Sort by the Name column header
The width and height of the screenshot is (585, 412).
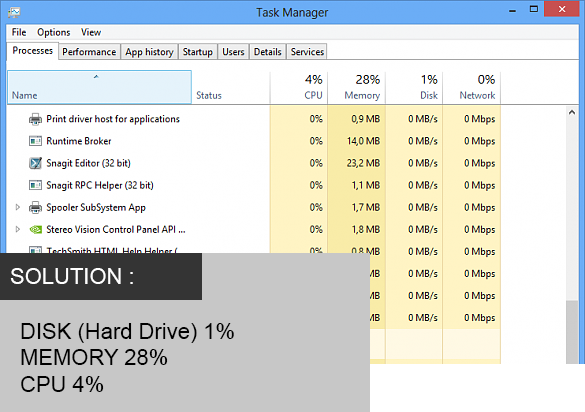pyautogui.click(x=99, y=87)
